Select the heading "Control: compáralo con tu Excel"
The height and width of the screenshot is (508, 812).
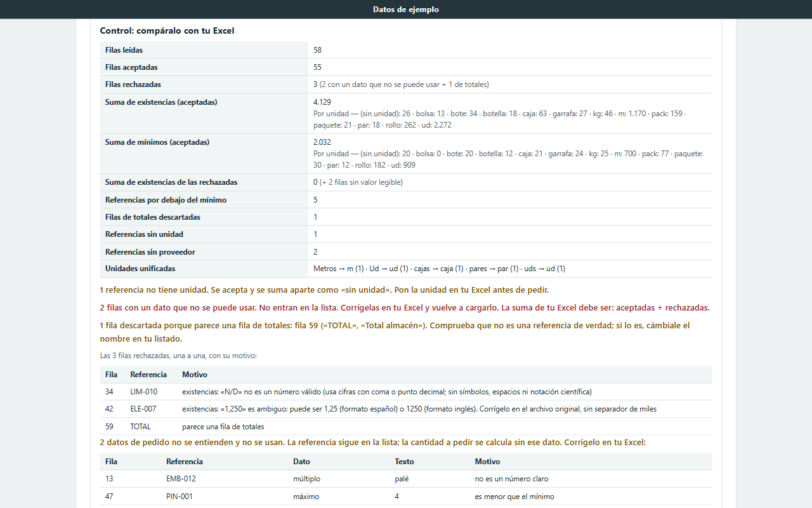coord(167,30)
